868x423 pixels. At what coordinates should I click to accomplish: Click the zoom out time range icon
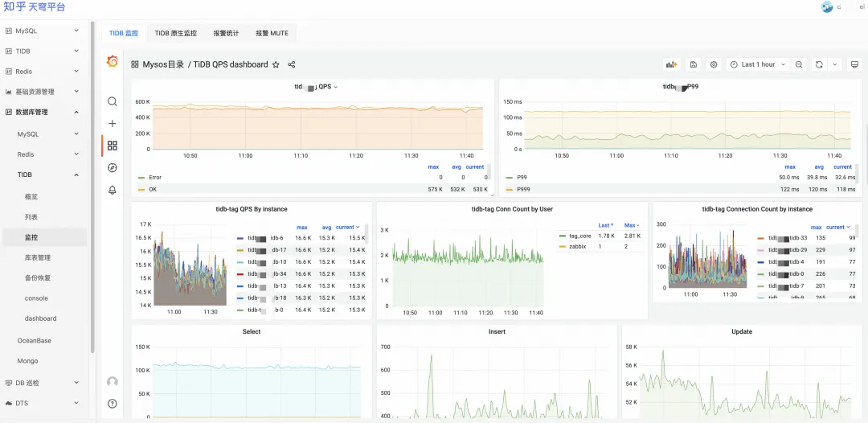tap(799, 64)
